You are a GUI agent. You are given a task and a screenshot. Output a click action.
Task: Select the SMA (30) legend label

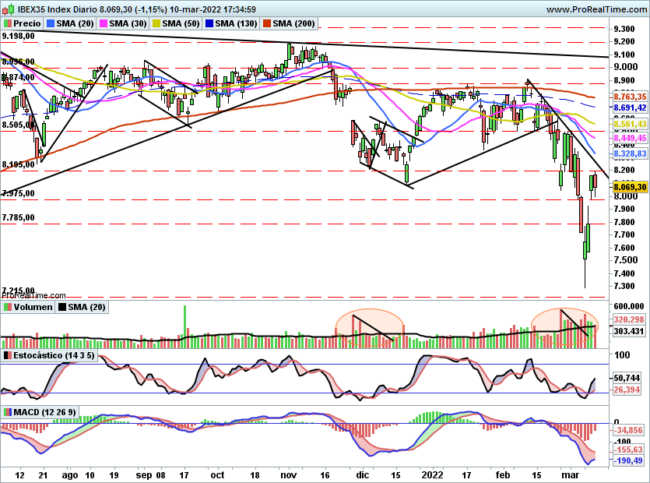coord(128,24)
